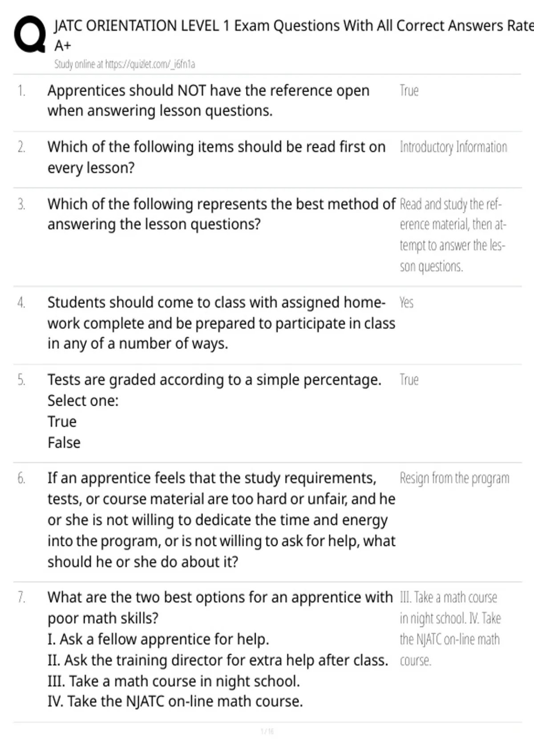
Task: Select option III. Take a math course
Action: [174, 681]
